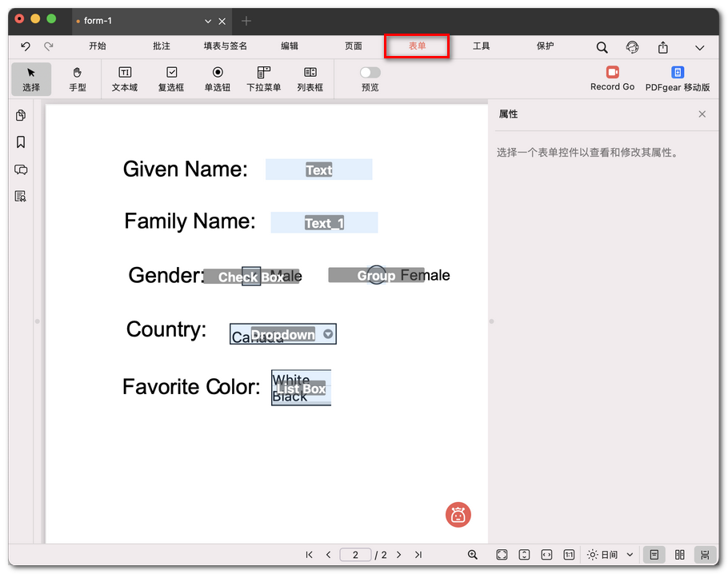Check the Male checkbox form field
The height and width of the screenshot is (574, 728).
coord(250,275)
